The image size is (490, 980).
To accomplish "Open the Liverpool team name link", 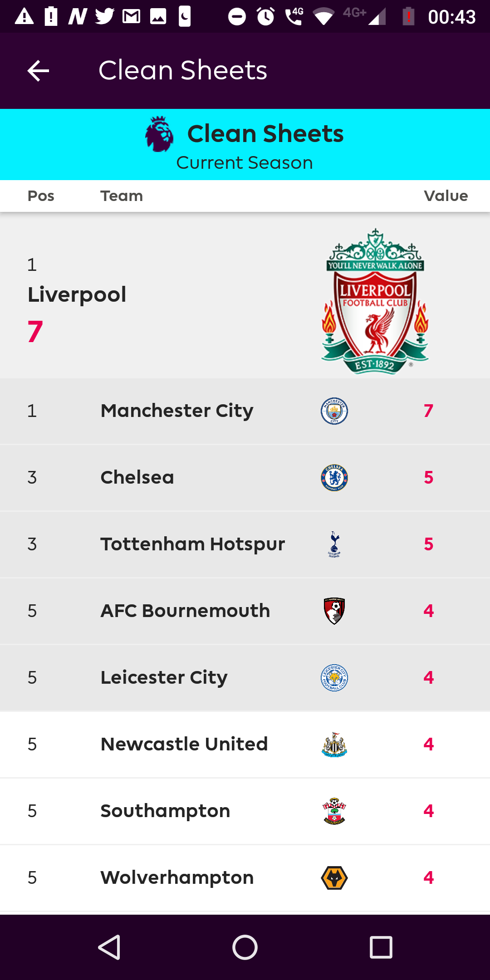I will pos(77,294).
